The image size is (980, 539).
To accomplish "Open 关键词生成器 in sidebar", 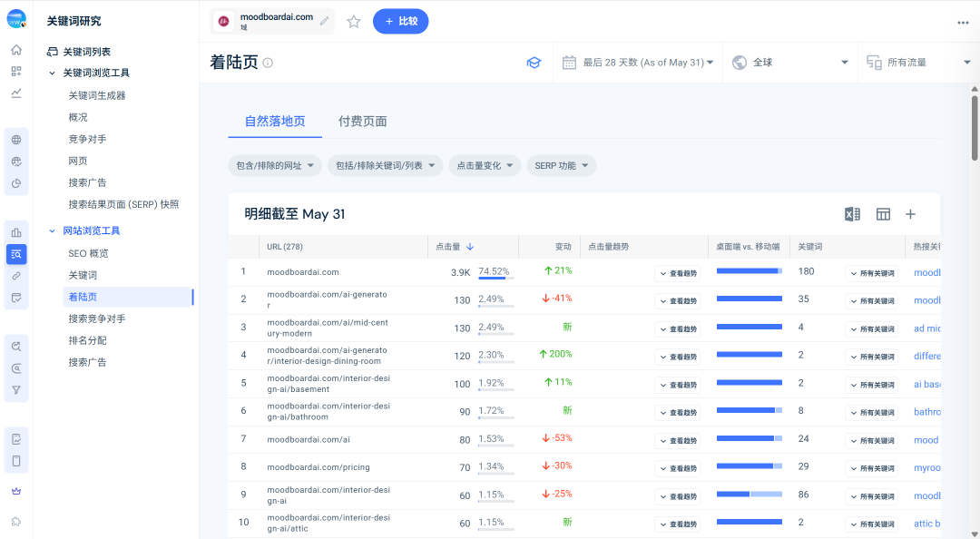I will (97, 95).
